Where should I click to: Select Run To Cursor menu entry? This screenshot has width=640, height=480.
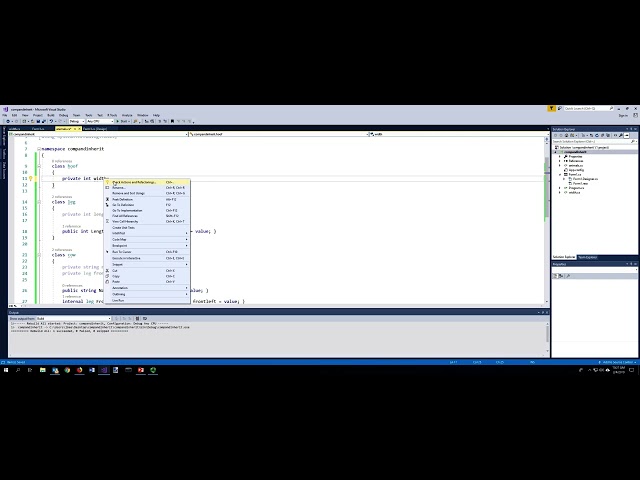tap(147, 252)
